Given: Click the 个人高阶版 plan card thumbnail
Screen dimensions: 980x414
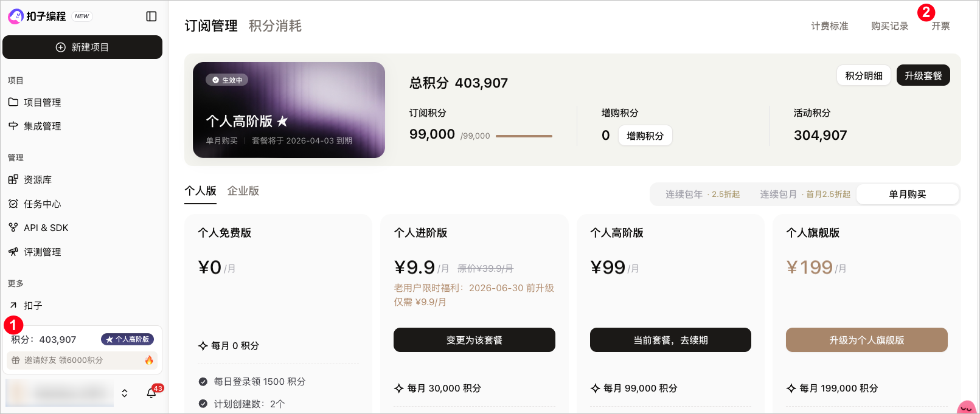Looking at the screenshot, I should pos(289,110).
